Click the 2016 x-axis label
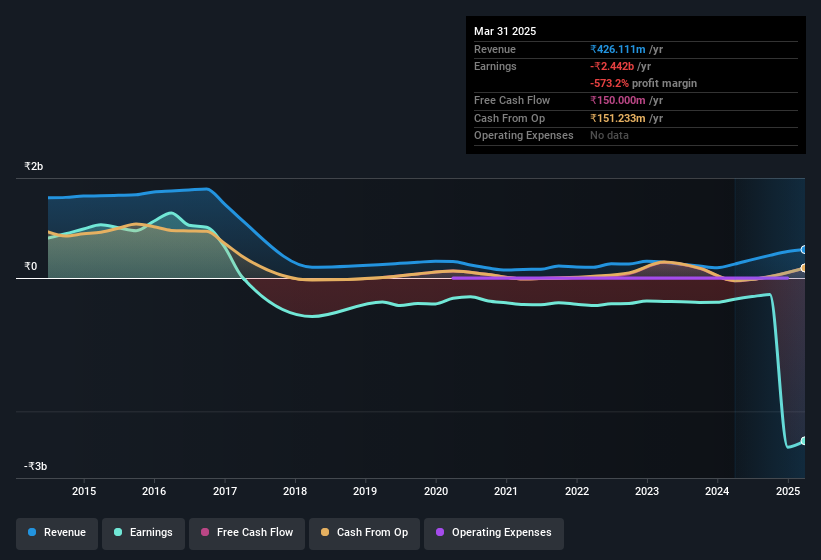Viewport: 821px width, 560px height. 154,491
